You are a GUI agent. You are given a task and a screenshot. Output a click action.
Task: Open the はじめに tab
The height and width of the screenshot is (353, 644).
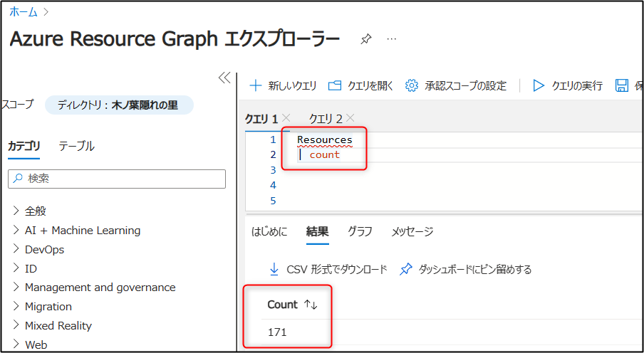269,231
